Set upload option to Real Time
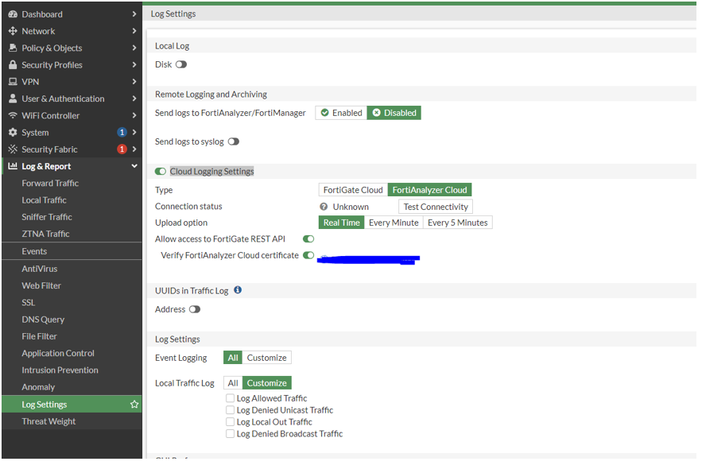 point(341,222)
